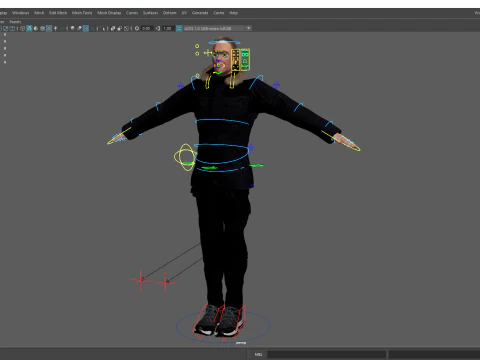The width and height of the screenshot is (480, 360).
Task: Open the Edit Mesh menu
Action: pos(58,13)
